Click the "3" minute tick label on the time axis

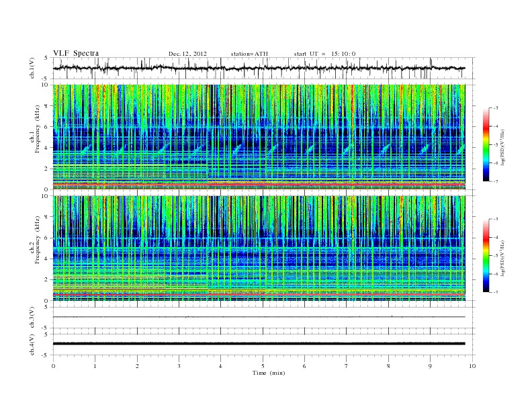coord(179,366)
